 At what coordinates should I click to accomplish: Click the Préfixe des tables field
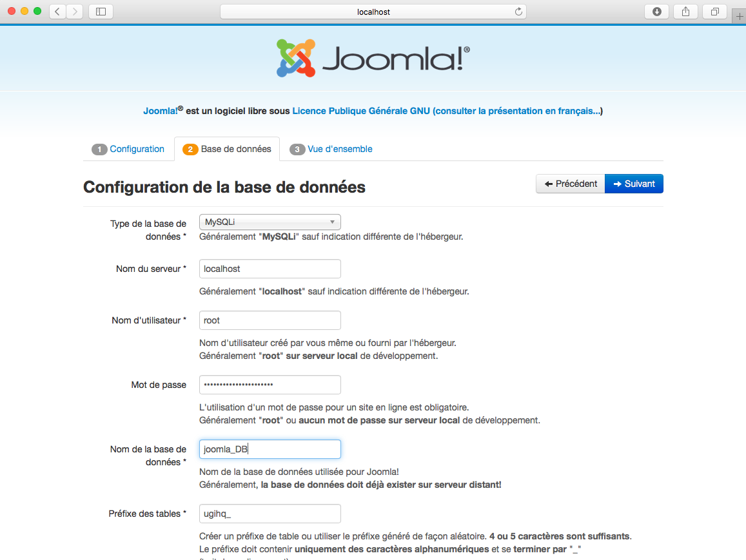pos(270,514)
